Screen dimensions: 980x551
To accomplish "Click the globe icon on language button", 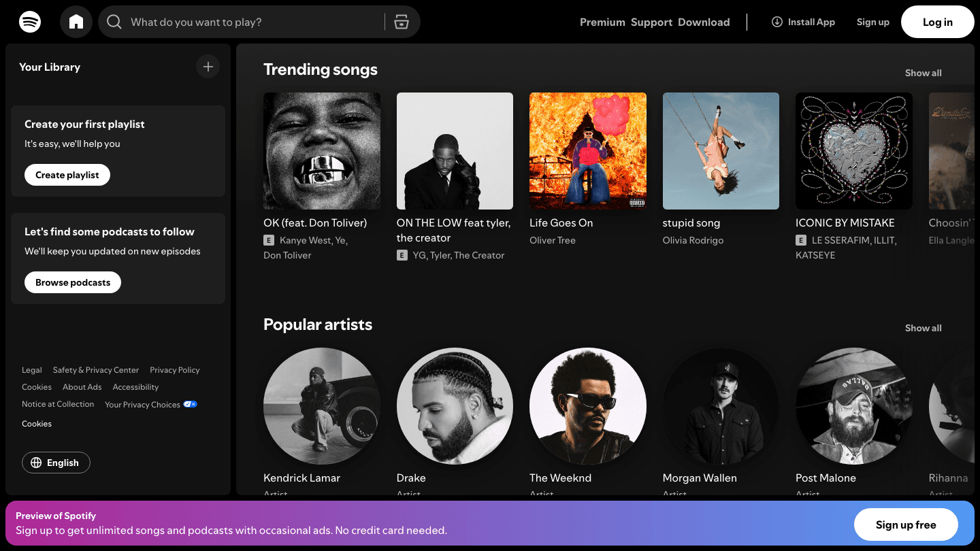I will [36, 463].
